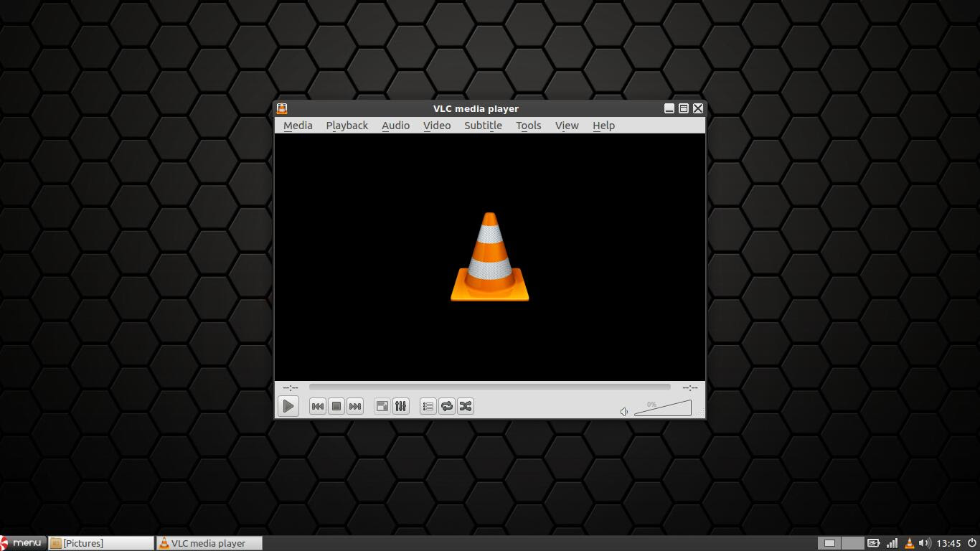The height and width of the screenshot is (551, 980).
Task: Open the Help menu
Action: (x=603, y=126)
